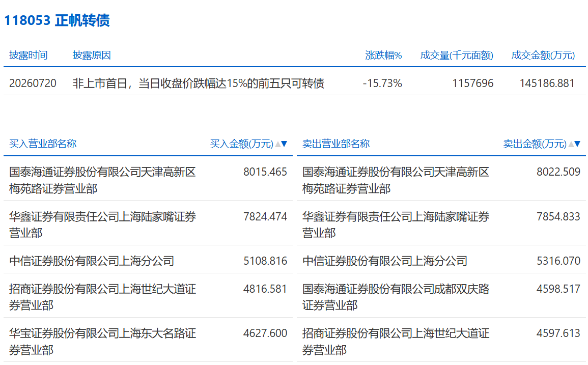Sort by sell amount ascending arrow
The width and height of the screenshot is (588, 365).
[571, 144]
